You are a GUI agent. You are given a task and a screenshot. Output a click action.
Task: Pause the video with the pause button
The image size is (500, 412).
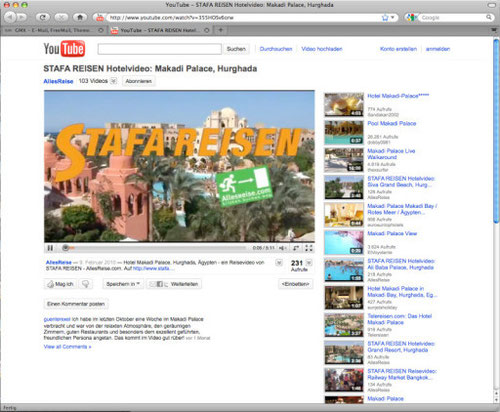click(x=50, y=248)
